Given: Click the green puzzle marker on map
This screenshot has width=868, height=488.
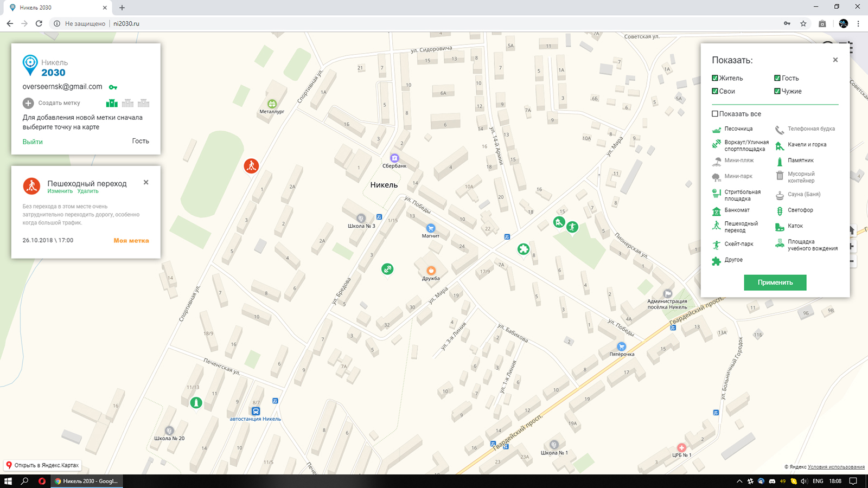Looking at the screenshot, I should (x=524, y=249).
